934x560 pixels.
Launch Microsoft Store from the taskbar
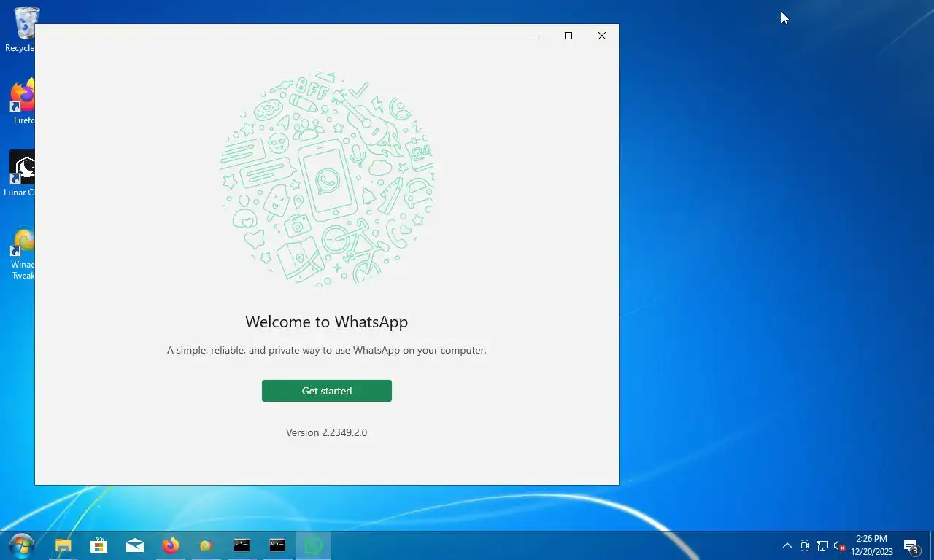[x=99, y=545]
